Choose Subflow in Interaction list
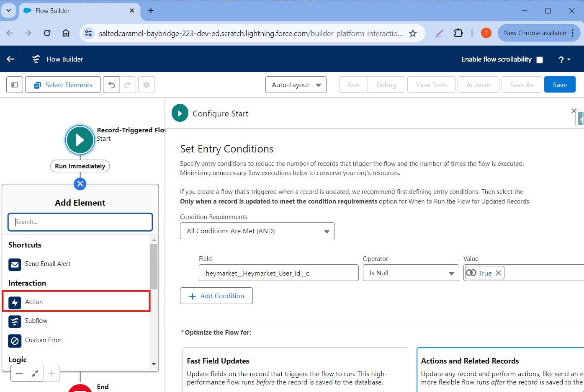Screen dimensions: 584x392 tap(76, 321)
